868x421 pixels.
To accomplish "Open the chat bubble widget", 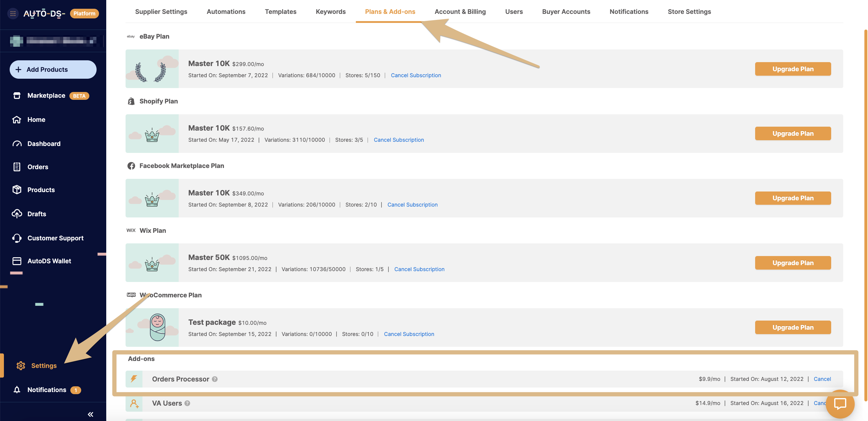I will (x=840, y=404).
